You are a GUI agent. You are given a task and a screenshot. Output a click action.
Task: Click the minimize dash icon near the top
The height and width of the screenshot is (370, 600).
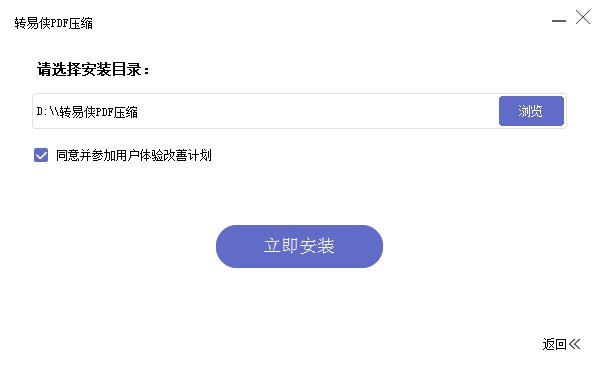tap(559, 21)
